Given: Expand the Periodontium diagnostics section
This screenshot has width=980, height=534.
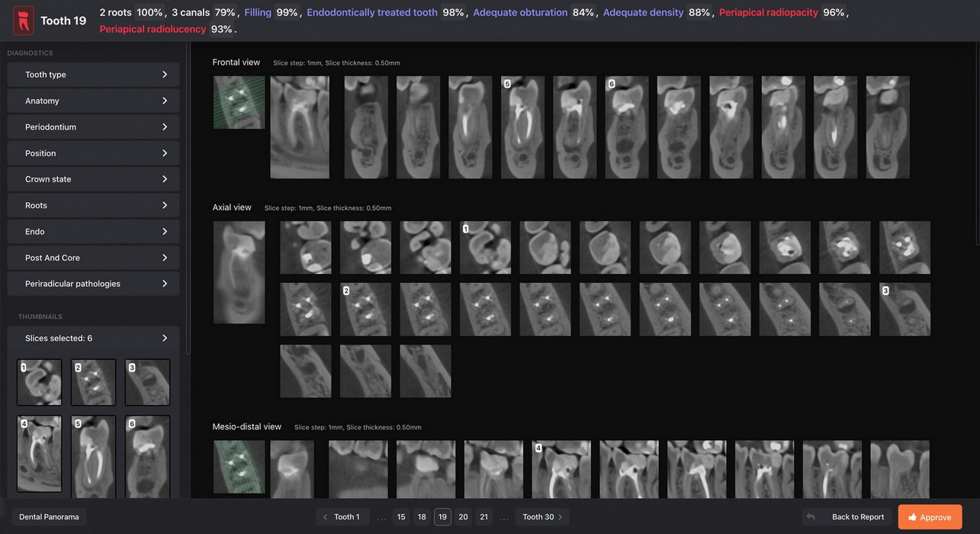Looking at the screenshot, I should click(93, 127).
